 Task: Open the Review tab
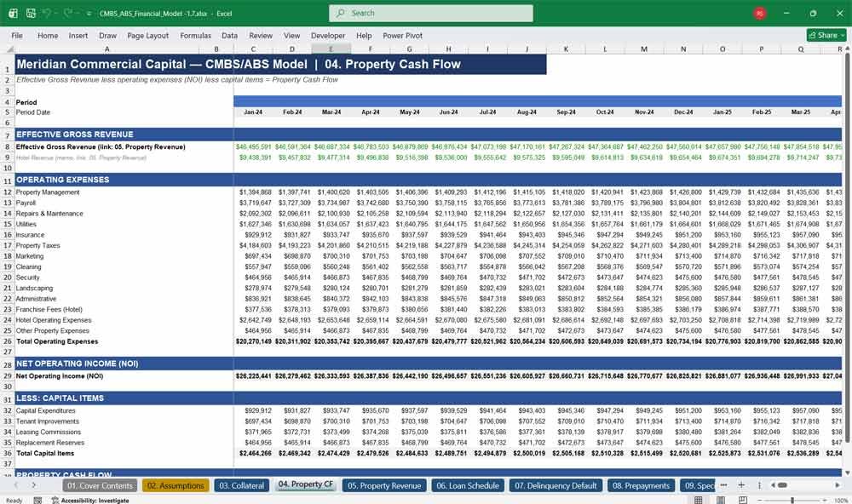(261, 35)
